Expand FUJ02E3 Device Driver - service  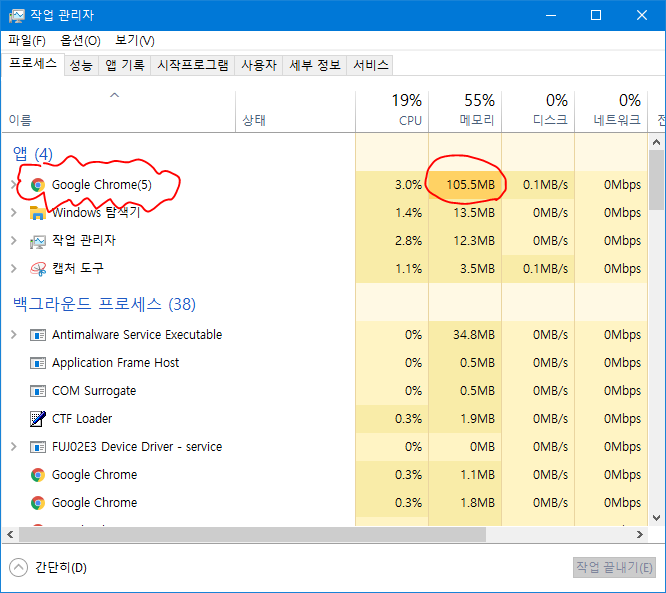(x=13, y=446)
